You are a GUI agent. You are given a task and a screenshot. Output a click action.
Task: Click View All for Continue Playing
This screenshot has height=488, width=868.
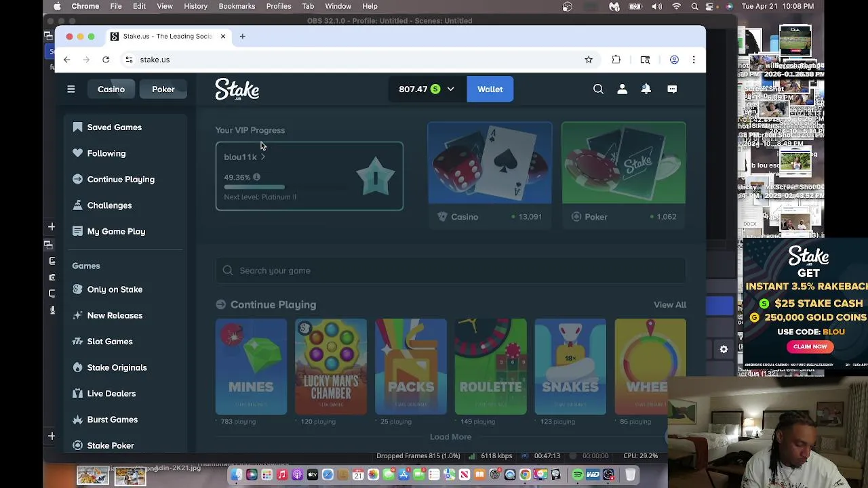coord(669,305)
